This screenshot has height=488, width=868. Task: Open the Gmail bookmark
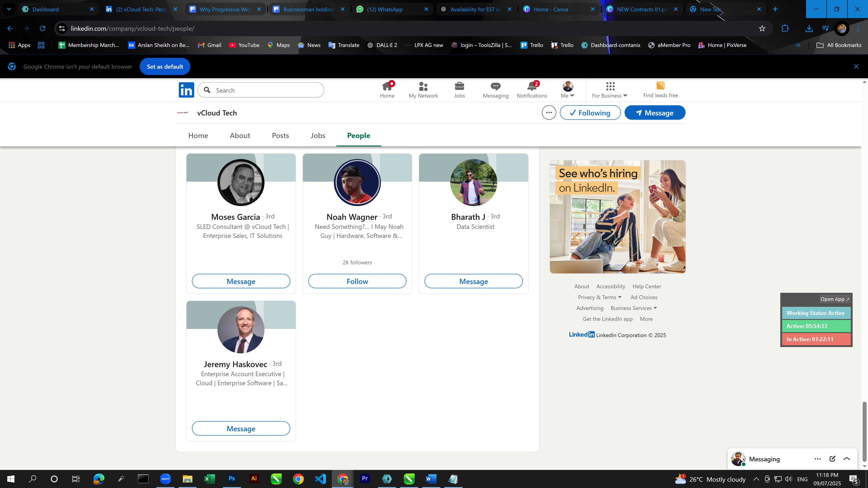point(209,45)
